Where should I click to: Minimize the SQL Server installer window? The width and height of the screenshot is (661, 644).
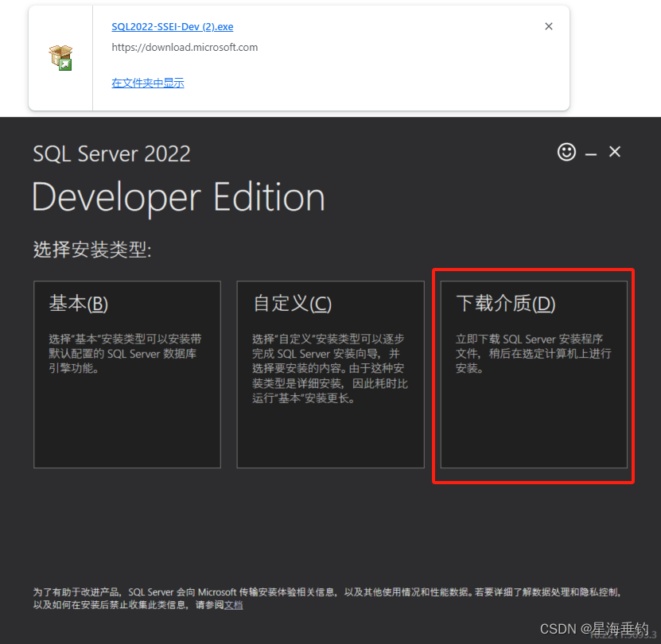[x=590, y=151]
